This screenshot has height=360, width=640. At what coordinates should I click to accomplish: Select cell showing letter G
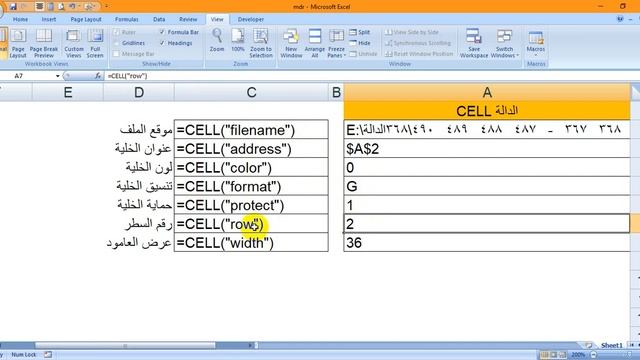[487, 186]
